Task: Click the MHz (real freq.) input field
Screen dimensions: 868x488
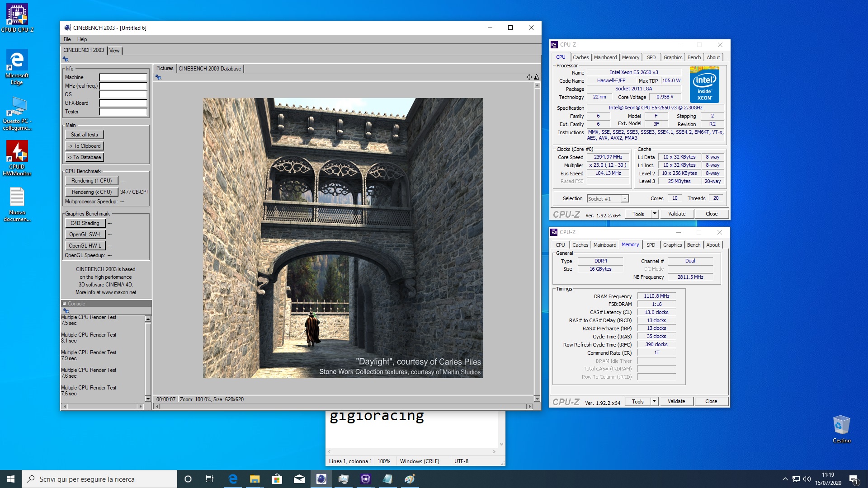Action: 123,86
